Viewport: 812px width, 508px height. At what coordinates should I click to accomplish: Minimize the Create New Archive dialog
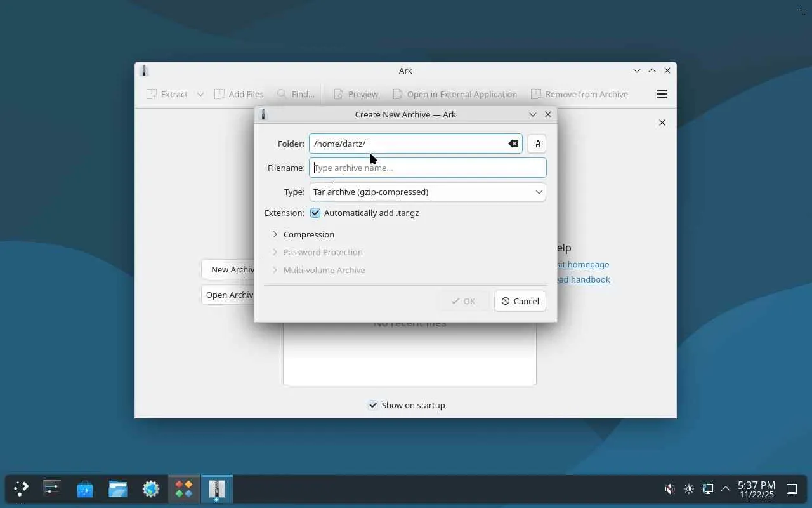coord(533,114)
